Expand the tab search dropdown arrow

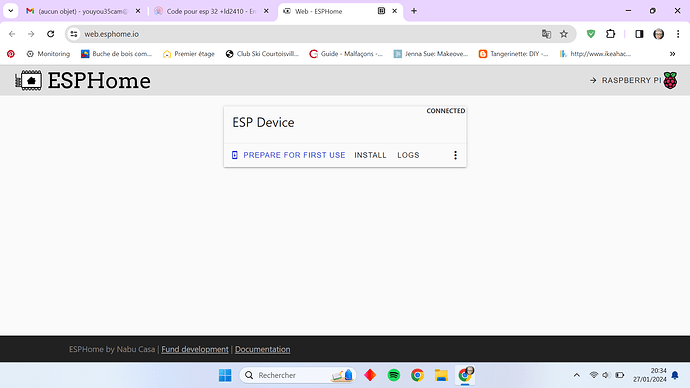click(11, 11)
